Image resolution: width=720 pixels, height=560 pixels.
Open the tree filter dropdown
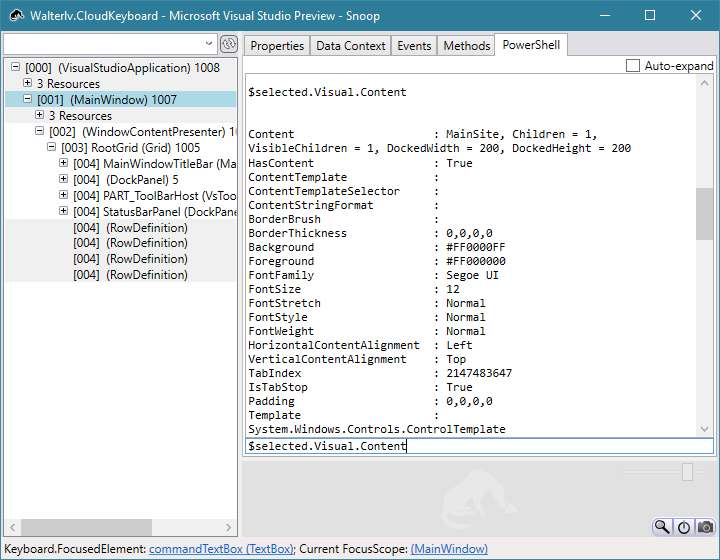point(208,44)
